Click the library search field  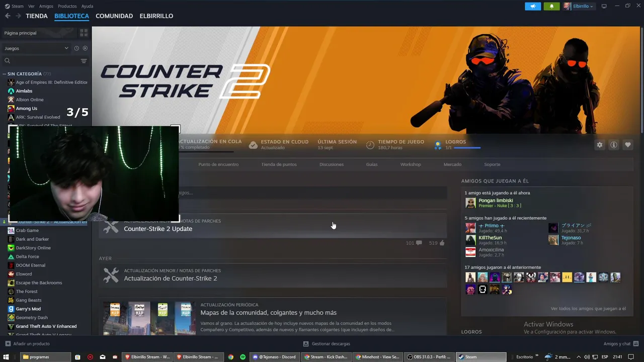click(x=40, y=61)
